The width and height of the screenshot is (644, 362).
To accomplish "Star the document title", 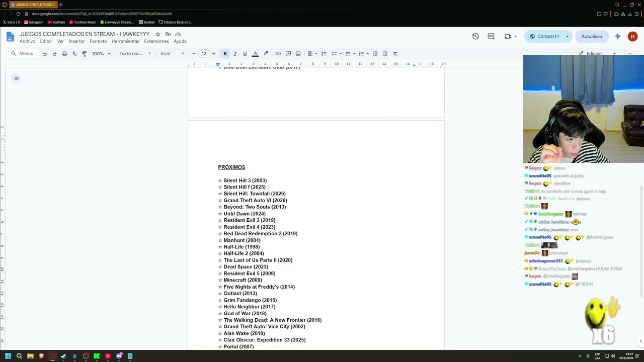I will point(158,34).
